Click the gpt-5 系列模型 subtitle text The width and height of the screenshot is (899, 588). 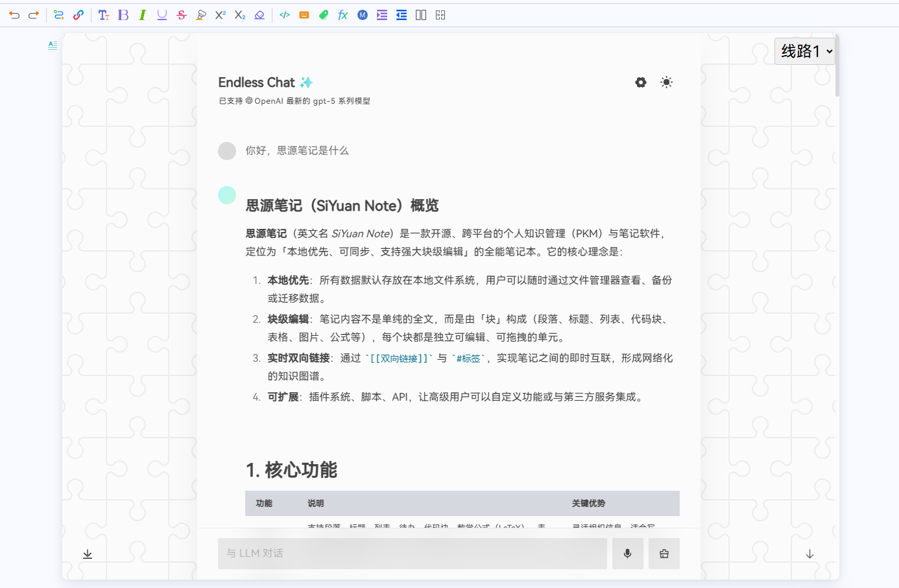342,101
